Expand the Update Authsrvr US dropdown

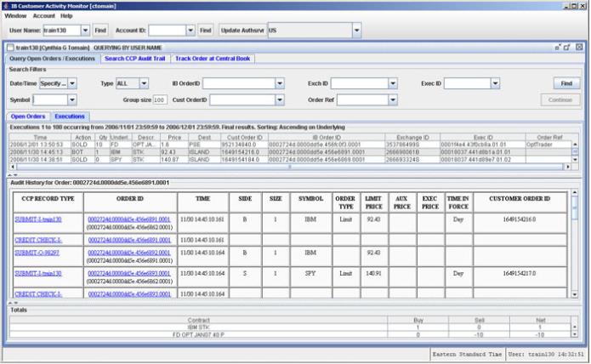[355, 30]
